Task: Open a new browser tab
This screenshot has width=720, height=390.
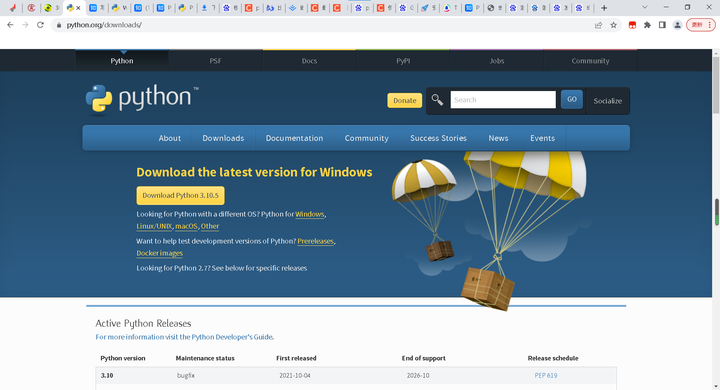Action: (604, 8)
